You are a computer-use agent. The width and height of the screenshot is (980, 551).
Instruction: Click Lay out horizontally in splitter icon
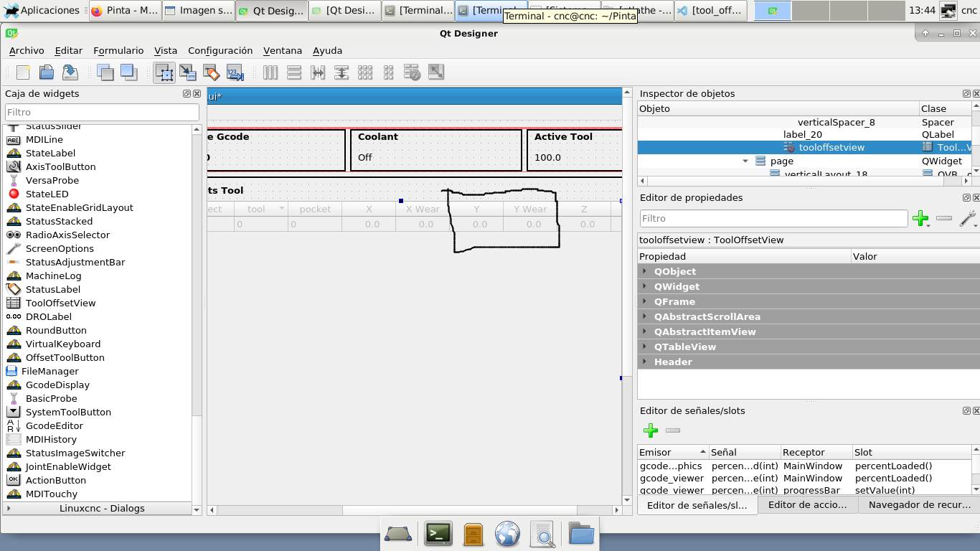click(318, 72)
